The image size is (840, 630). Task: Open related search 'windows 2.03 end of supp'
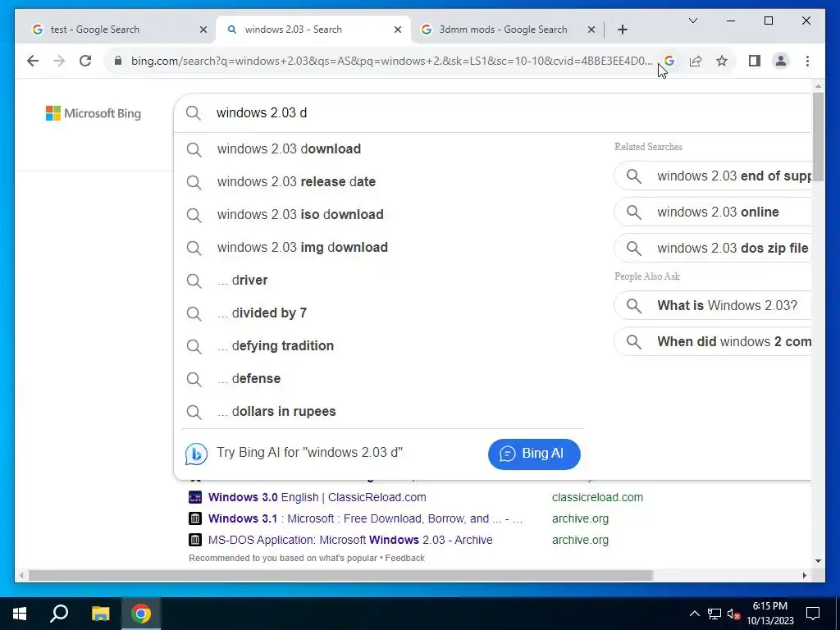pos(713,176)
